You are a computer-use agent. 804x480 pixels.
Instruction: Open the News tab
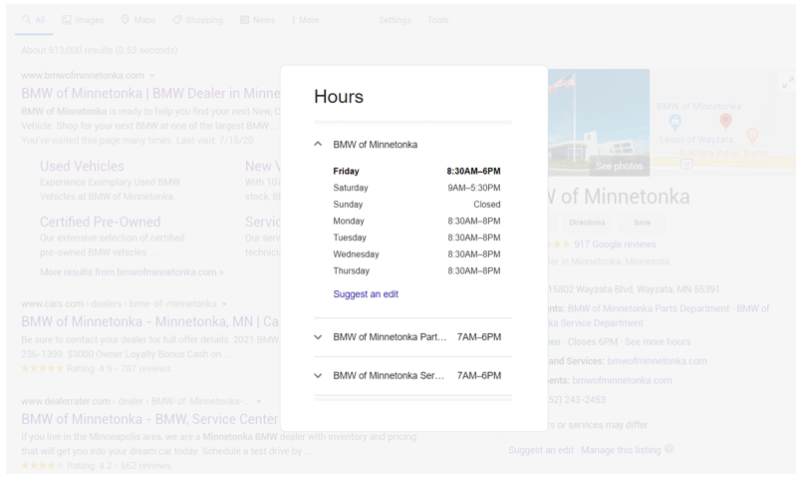point(257,20)
